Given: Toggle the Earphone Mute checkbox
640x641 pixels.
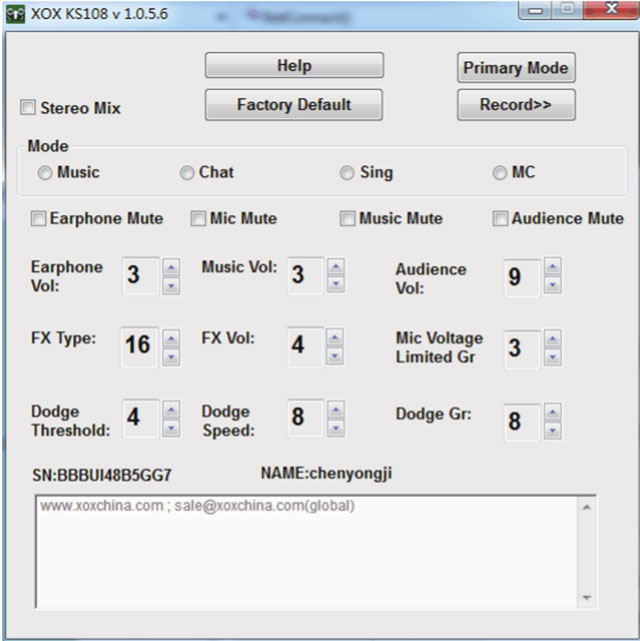Looking at the screenshot, I should coord(38,218).
